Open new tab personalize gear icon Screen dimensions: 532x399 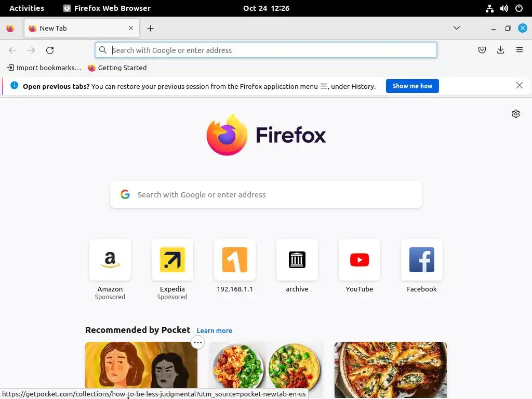516,114
